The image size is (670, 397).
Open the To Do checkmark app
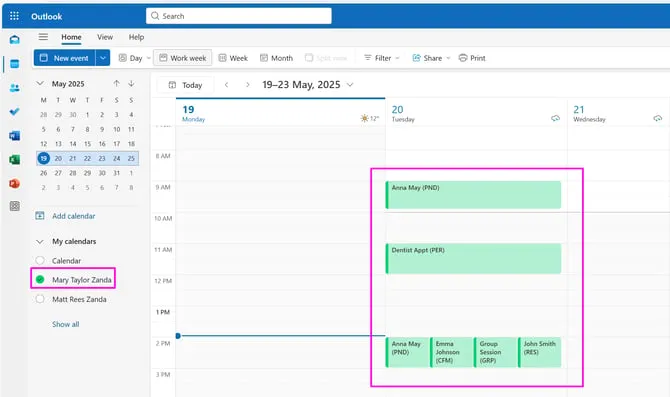[x=15, y=112]
